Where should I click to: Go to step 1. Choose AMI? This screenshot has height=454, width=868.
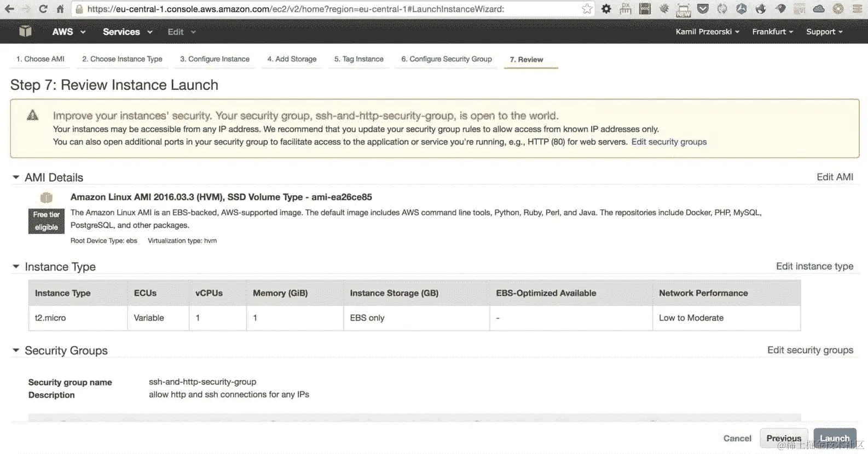(40, 59)
